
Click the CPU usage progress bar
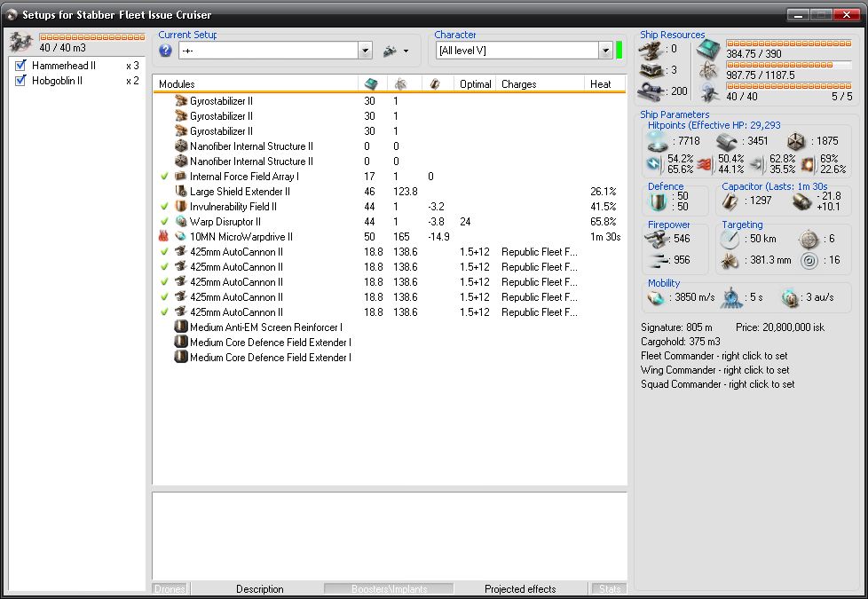(x=789, y=43)
